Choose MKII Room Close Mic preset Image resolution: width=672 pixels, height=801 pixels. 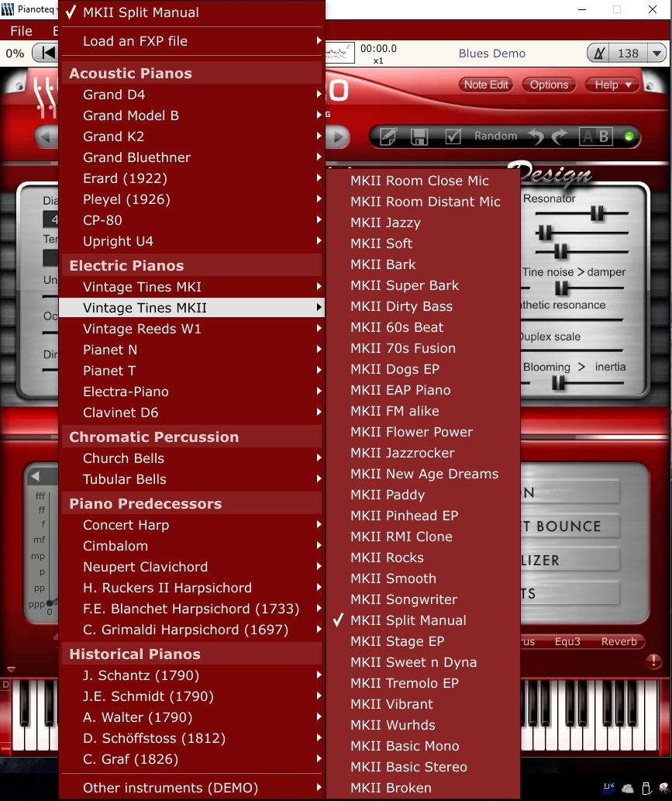coord(422,181)
